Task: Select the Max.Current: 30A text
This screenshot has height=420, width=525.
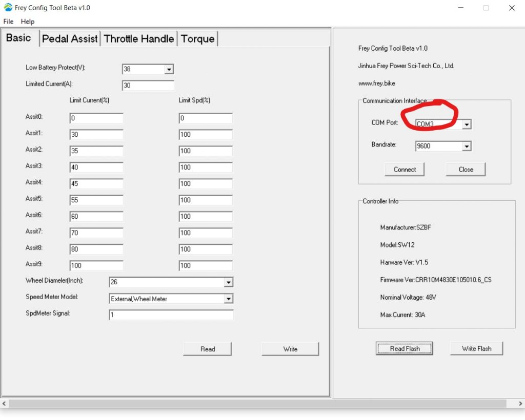Action: pos(402,314)
